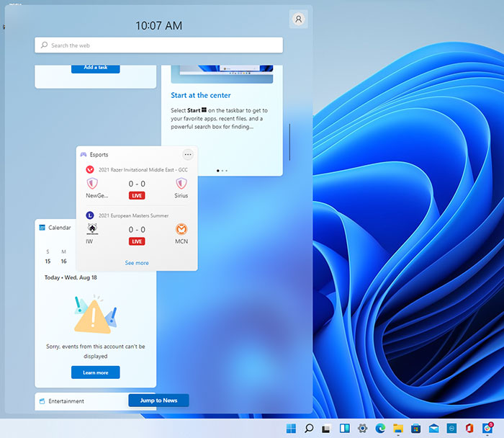This screenshot has width=504, height=438.
Task: Click the widgets panel vertical scrollbar
Action: 289,142
